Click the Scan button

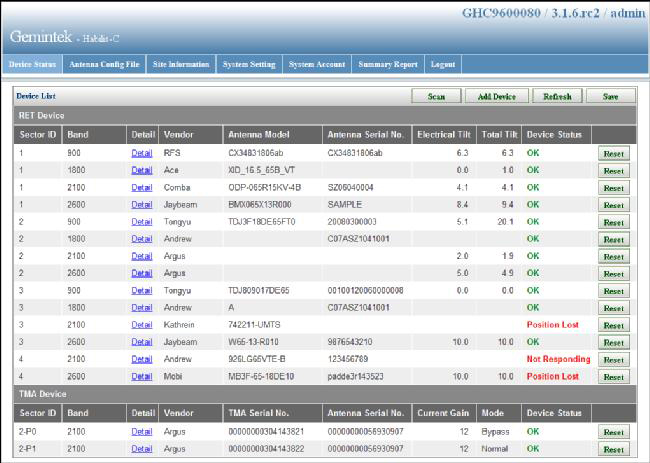436,96
